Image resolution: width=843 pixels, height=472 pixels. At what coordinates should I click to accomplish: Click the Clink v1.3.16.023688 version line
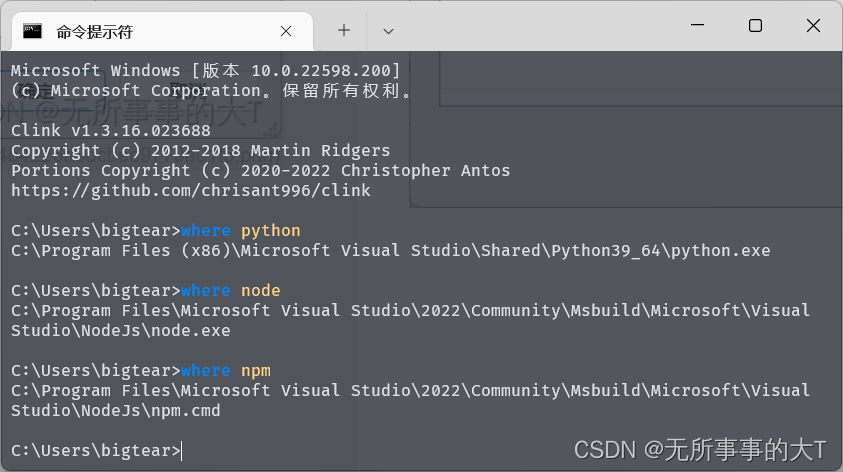coord(111,131)
